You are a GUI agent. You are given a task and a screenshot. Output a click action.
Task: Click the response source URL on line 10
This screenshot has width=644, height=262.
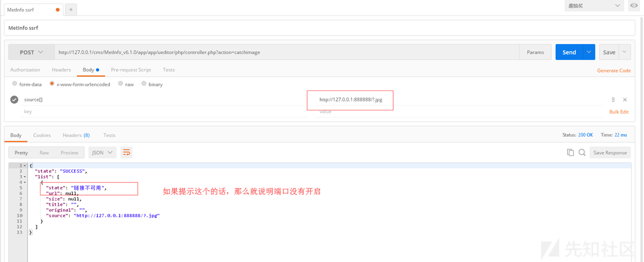[x=117, y=215]
